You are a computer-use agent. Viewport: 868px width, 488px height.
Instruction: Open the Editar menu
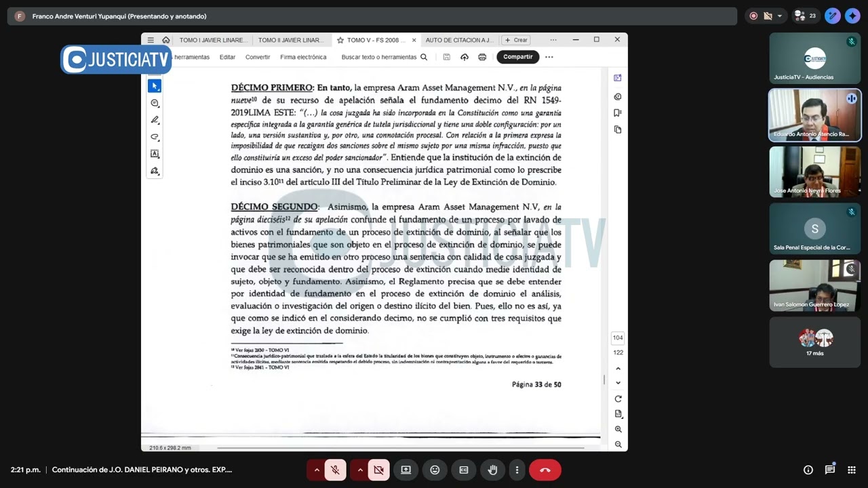point(227,57)
